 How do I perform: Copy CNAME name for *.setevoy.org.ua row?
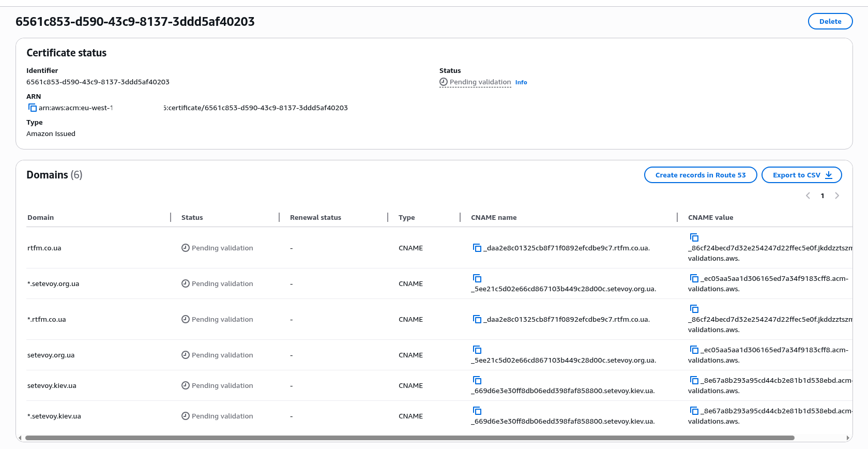point(477,278)
